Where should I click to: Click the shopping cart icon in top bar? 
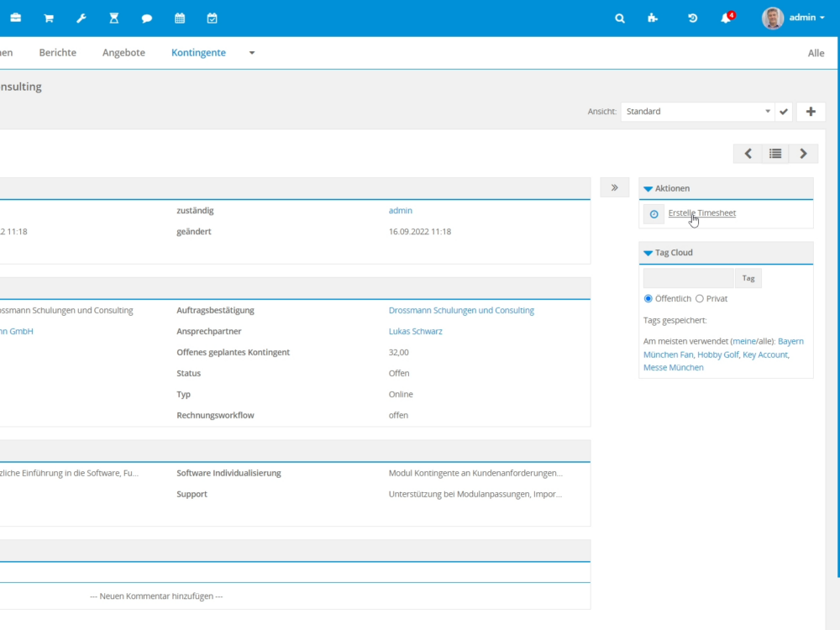[x=49, y=18]
